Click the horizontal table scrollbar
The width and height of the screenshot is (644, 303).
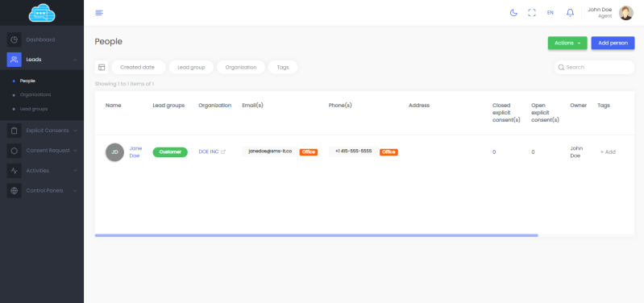316,235
